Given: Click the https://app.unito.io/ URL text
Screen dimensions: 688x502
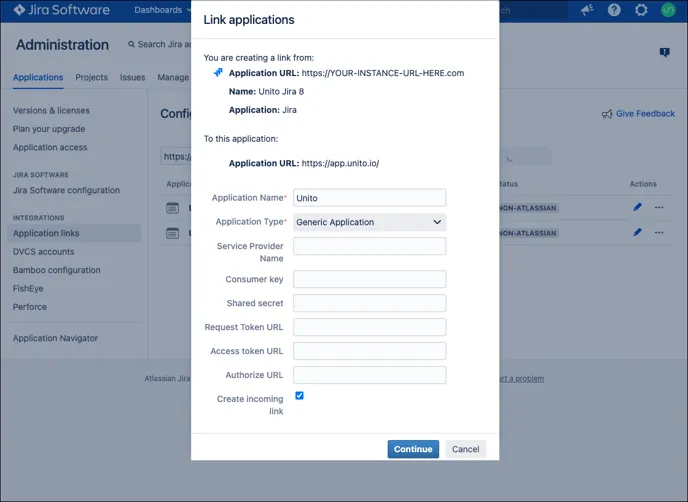Looking at the screenshot, I should point(340,163).
